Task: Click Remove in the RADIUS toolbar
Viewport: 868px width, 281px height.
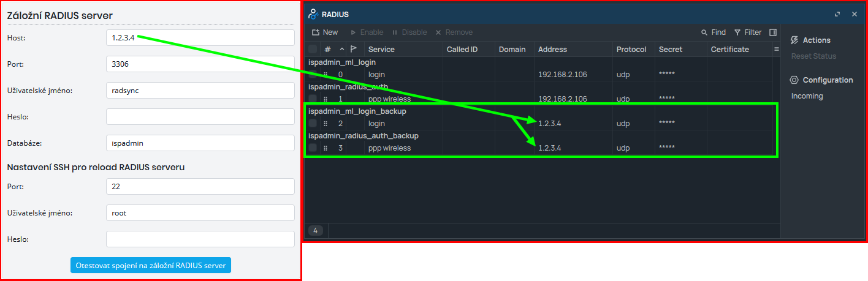Action: tap(454, 32)
